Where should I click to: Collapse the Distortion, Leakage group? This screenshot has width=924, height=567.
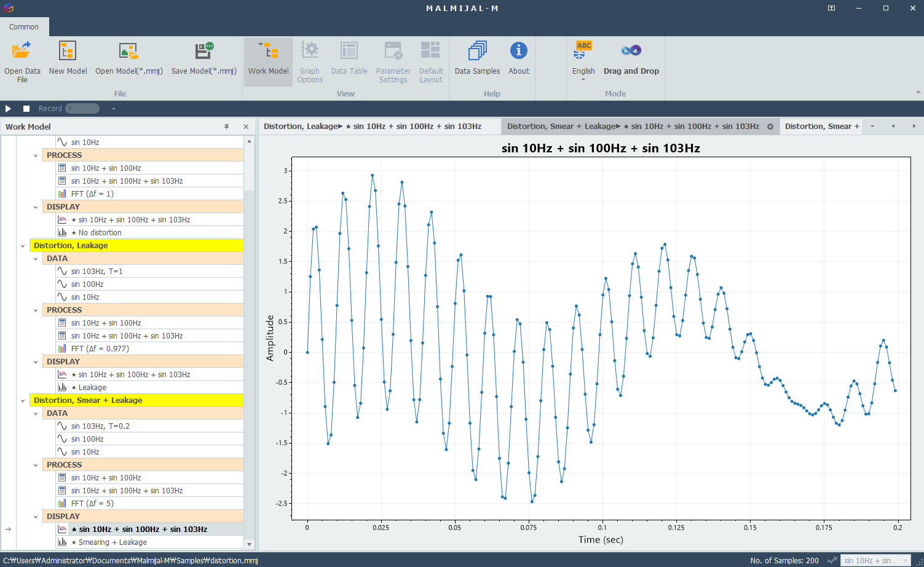pos(23,246)
